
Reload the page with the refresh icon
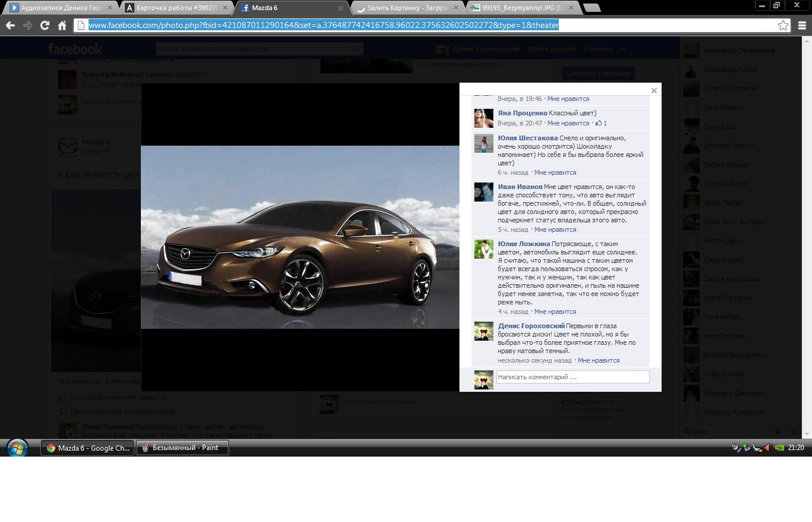45,25
